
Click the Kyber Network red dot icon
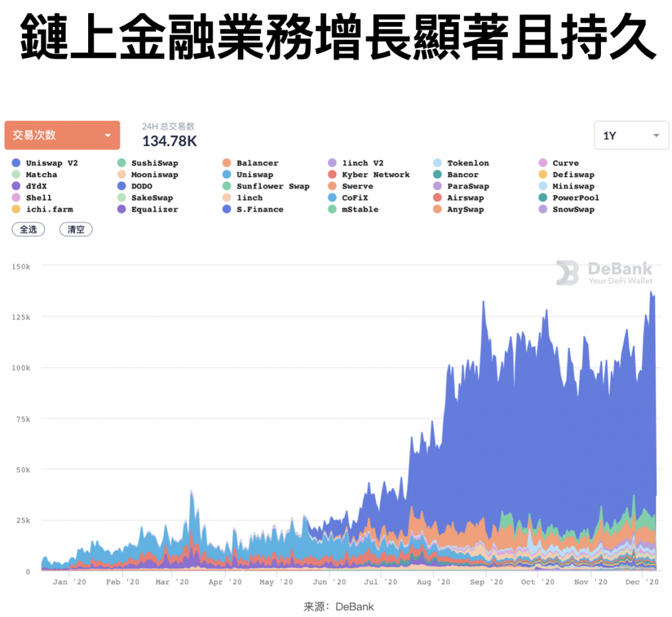click(332, 174)
